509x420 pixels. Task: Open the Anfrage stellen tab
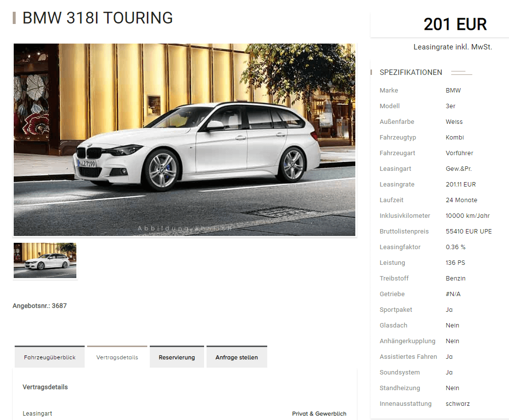237,357
